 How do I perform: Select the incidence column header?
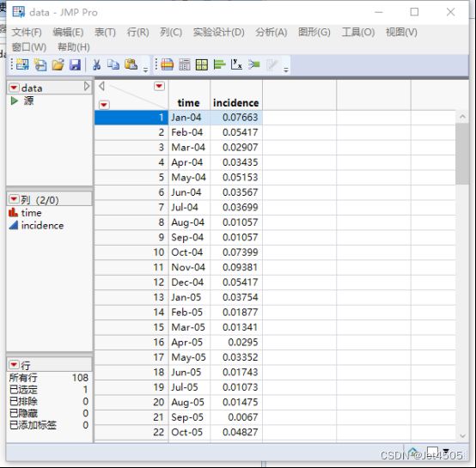pyautogui.click(x=236, y=103)
